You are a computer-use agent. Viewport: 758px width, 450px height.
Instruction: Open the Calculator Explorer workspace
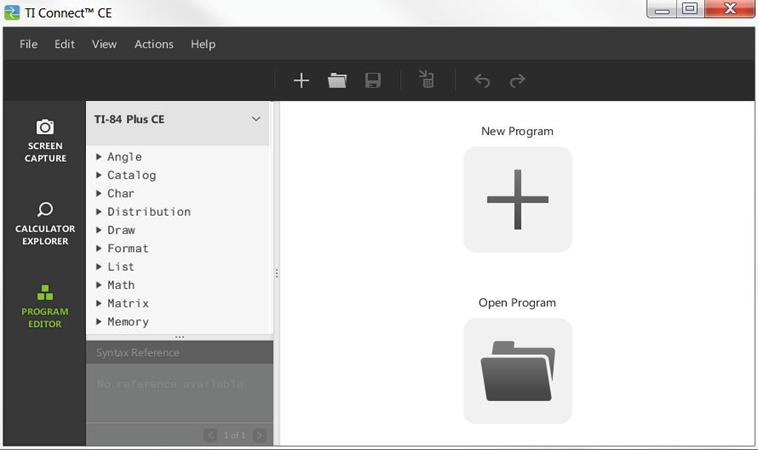(x=45, y=223)
